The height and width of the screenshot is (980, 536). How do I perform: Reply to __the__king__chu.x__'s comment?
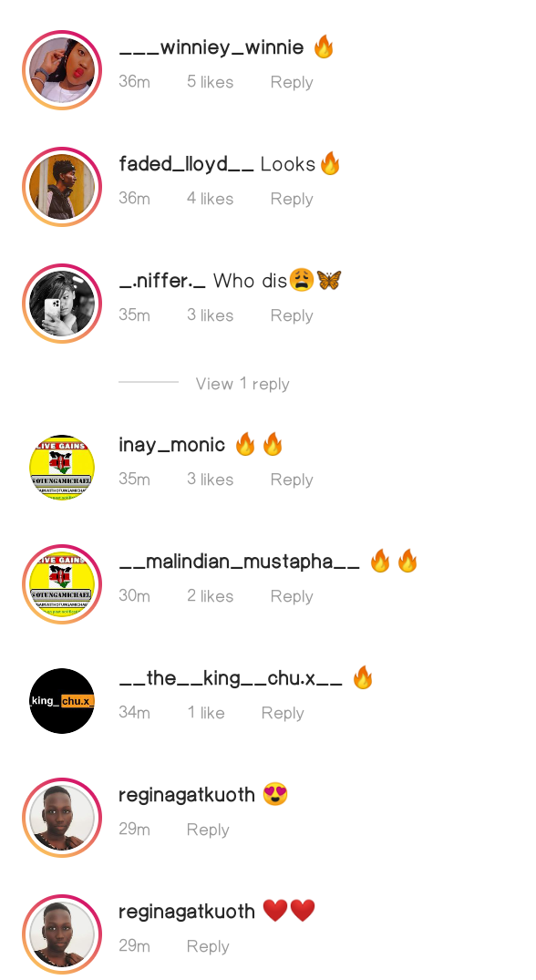pos(283,713)
